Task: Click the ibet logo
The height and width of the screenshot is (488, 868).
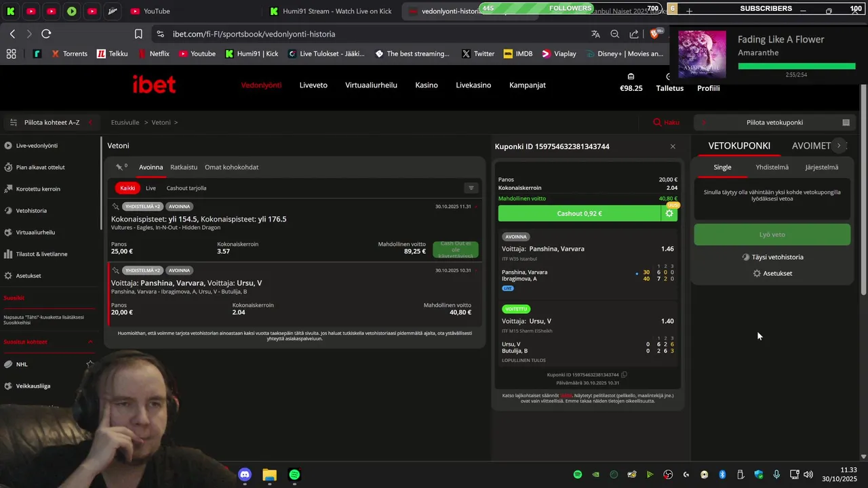Action: click(x=154, y=85)
